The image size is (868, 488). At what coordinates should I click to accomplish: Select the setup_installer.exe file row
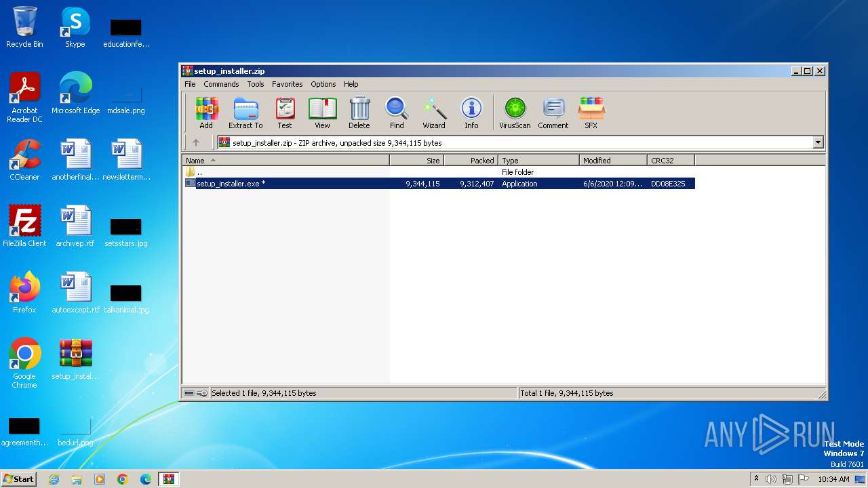[439, 184]
